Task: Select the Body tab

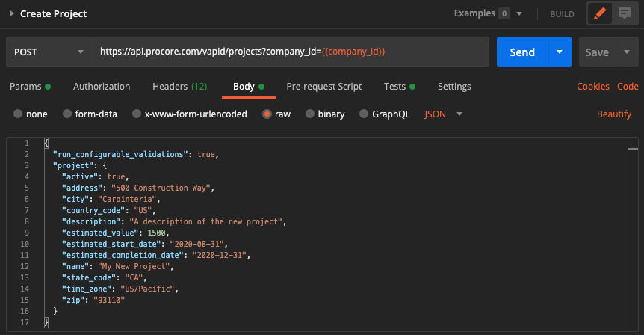Action: click(249, 86)
